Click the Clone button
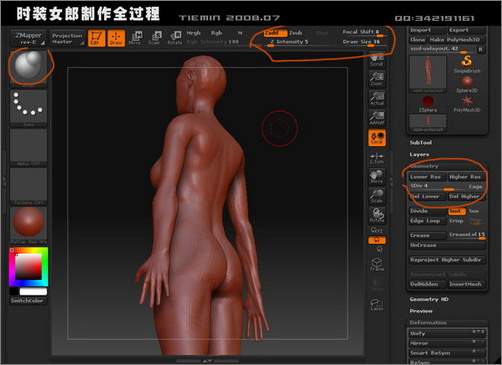 coord(418,40)
